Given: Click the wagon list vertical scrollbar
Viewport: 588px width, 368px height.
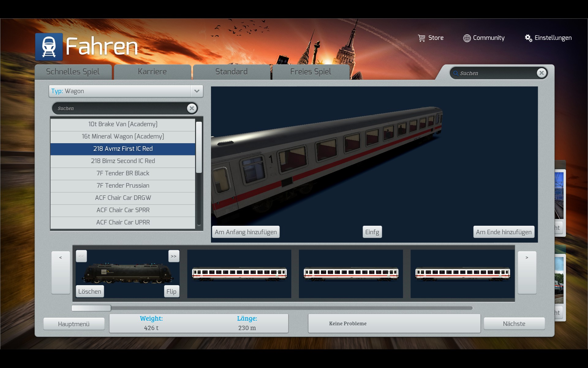Looking at the screenshot, I should tap(199, 147).
